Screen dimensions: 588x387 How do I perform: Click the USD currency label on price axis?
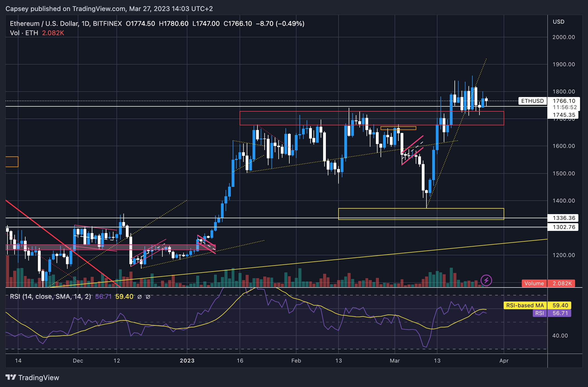[x=558, y=22]
